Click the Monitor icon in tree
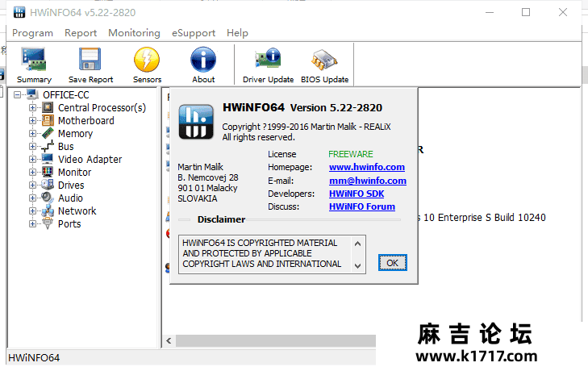This screenshot has width=588, height=371. point(48,172)
